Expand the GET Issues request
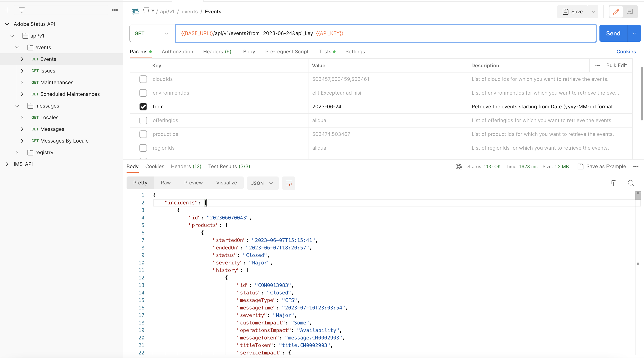This screenshot has width=644, height=358. 22,71
